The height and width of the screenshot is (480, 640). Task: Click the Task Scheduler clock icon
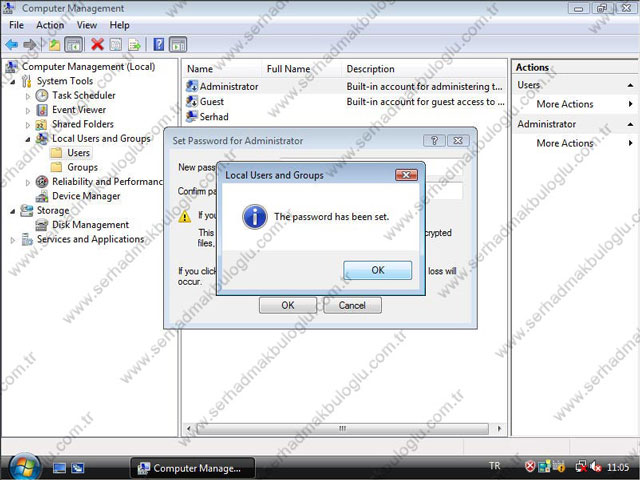[42, 96]
